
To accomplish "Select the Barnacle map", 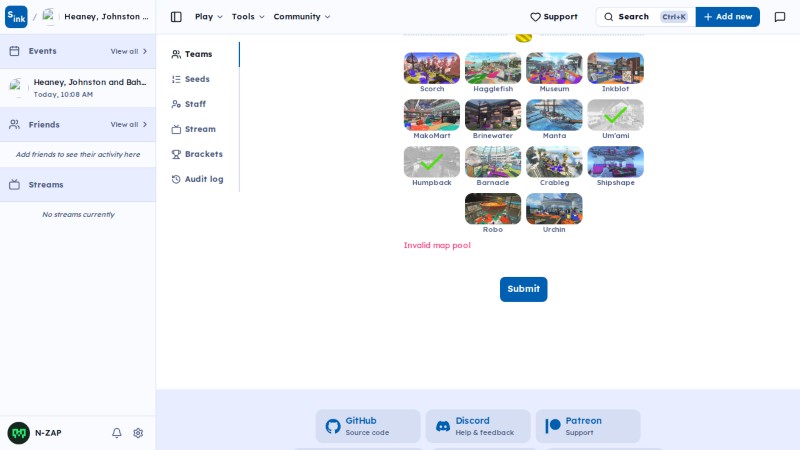I will point(493,162).
